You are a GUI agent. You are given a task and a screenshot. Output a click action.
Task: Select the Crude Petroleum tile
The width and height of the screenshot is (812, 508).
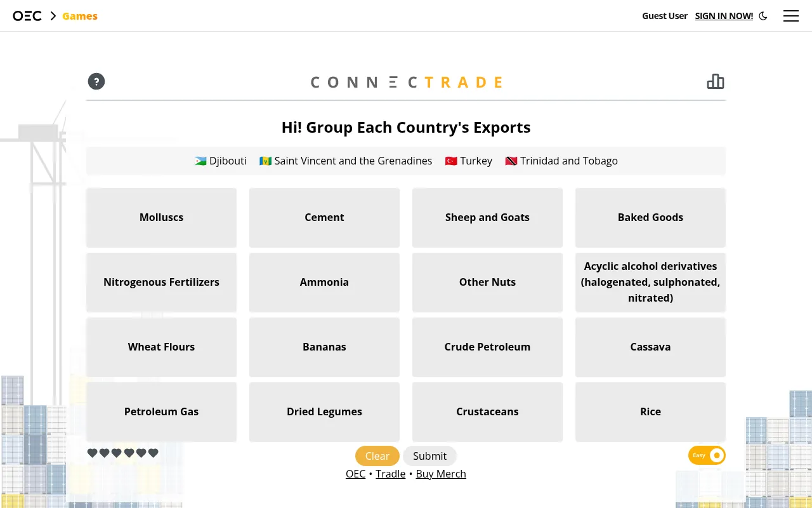487,347
